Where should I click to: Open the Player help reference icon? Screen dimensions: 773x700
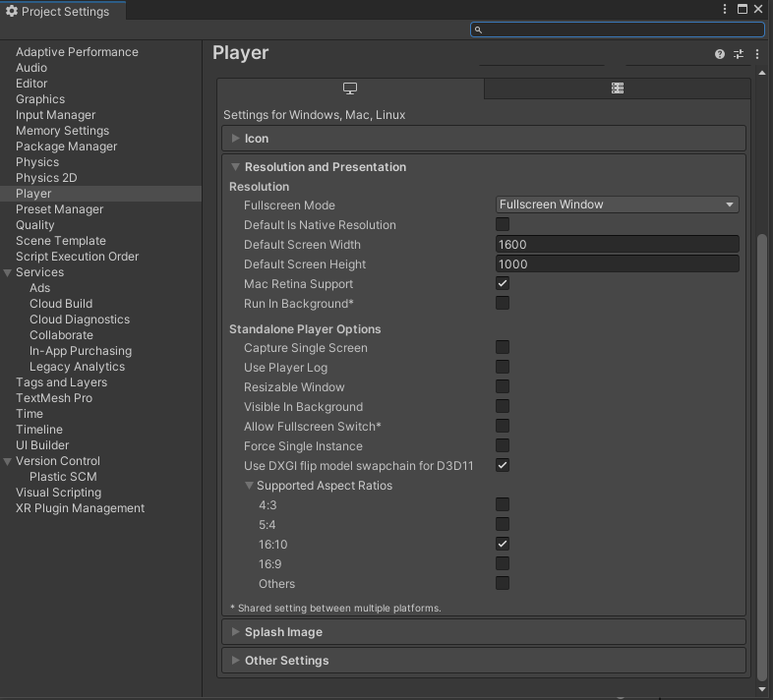tap(720, 54)
